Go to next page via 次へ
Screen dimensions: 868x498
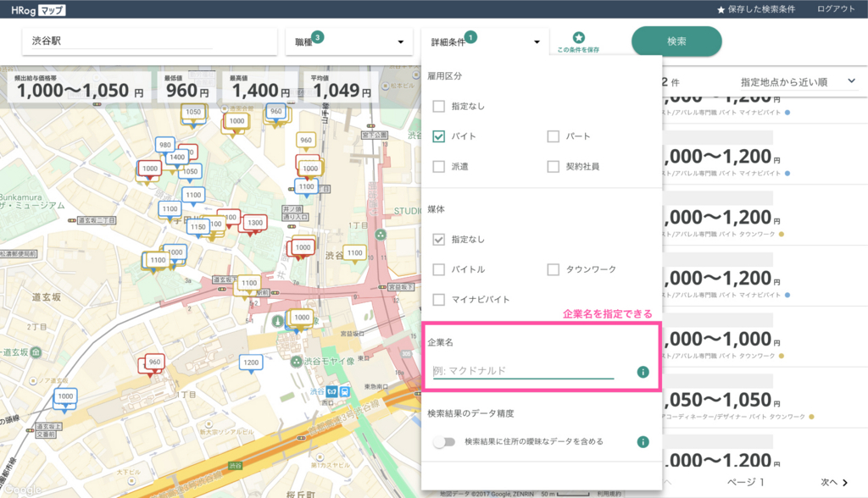click(x=834, y=483)
